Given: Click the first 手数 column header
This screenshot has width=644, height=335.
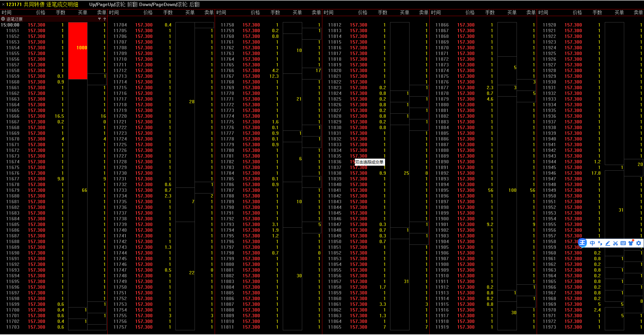Looking at the screenshot, I should (x=60, y=12).
